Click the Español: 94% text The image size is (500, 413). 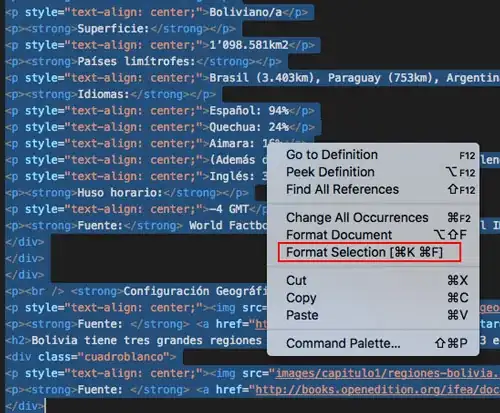249,111
